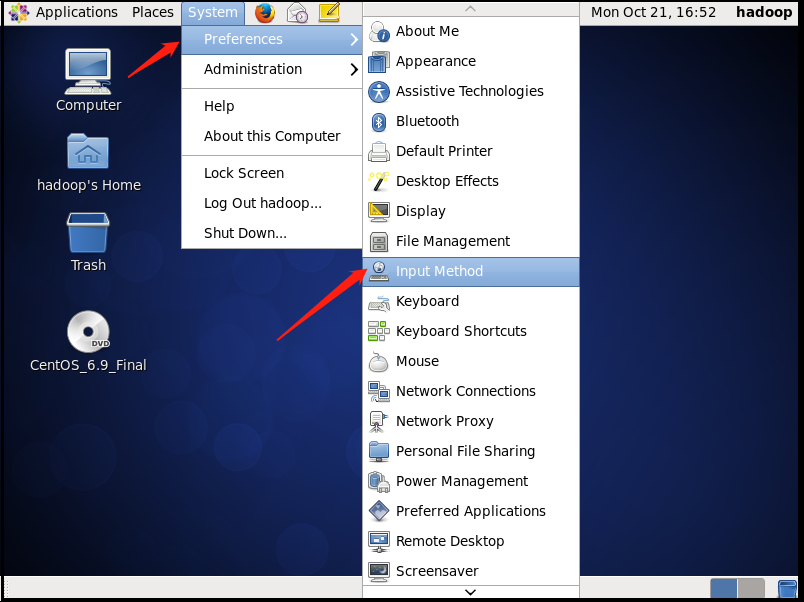804x602 pixels.
Task: Click the System menu
Action: (x=213, y=12)
